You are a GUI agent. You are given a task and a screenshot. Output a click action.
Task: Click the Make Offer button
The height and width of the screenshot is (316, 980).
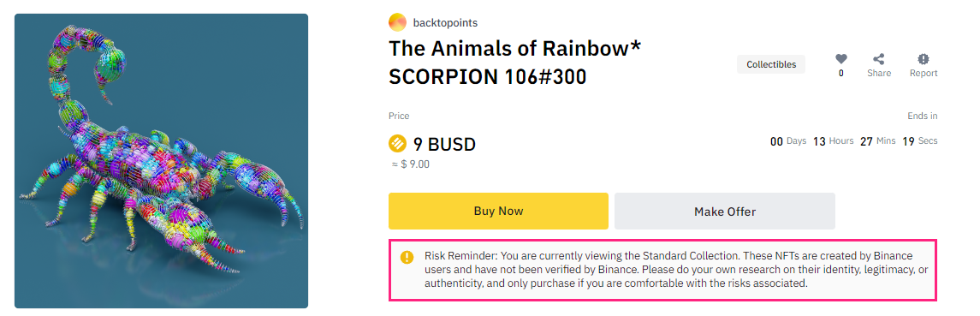(725, 212)
